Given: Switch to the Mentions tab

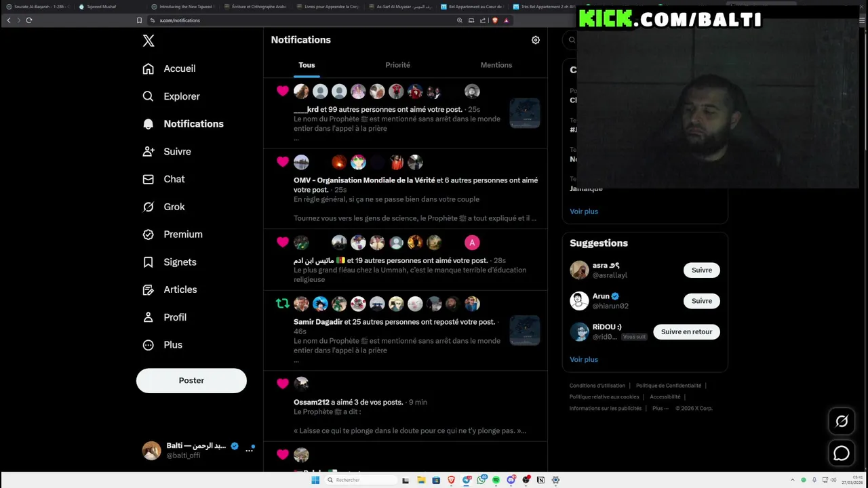Looking at the screenshot, I should click(496, 65).
